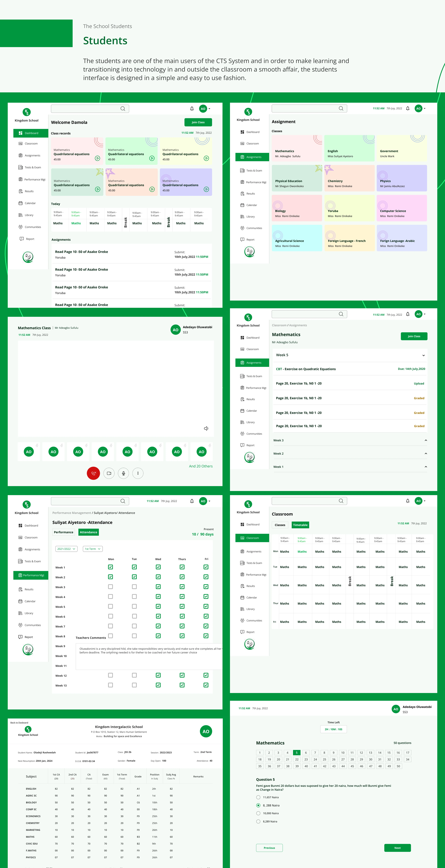Switch to the Attendance tab
Image resolution: width=445 pixels, height=868 pixels.
[x=89, y=532]
